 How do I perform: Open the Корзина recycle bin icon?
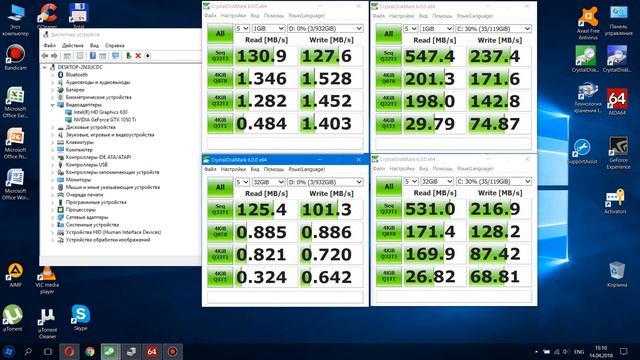(x=617, y=275)
